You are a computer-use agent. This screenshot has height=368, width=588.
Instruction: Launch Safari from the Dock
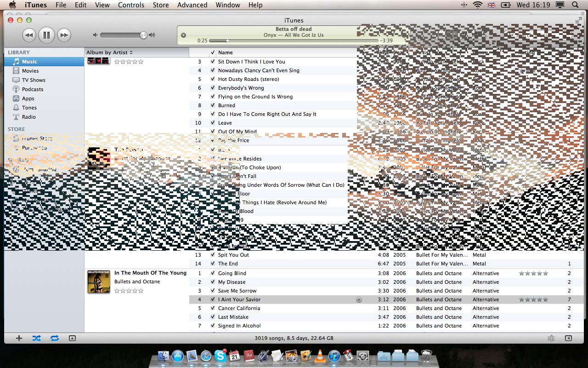(206, 356)
